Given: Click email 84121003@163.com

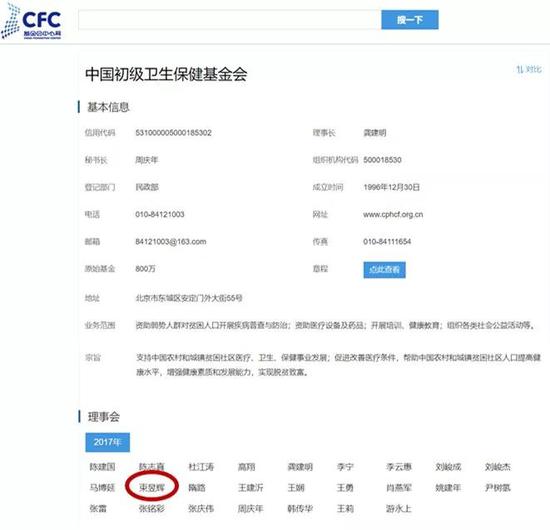Looking at the screenshot, I should pos(171,242).
